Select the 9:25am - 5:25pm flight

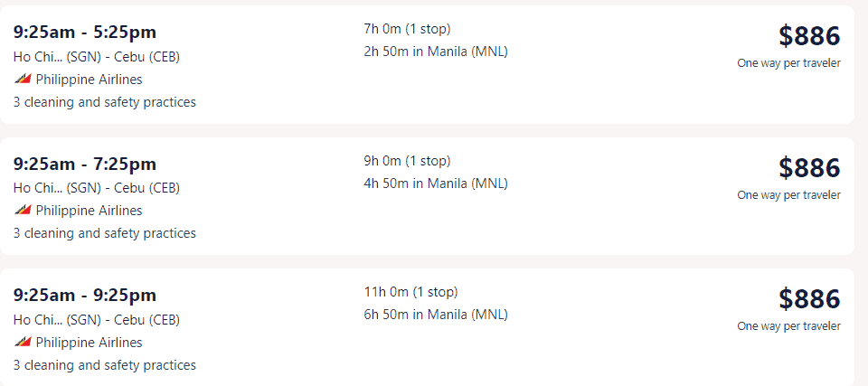pos(427,65)
